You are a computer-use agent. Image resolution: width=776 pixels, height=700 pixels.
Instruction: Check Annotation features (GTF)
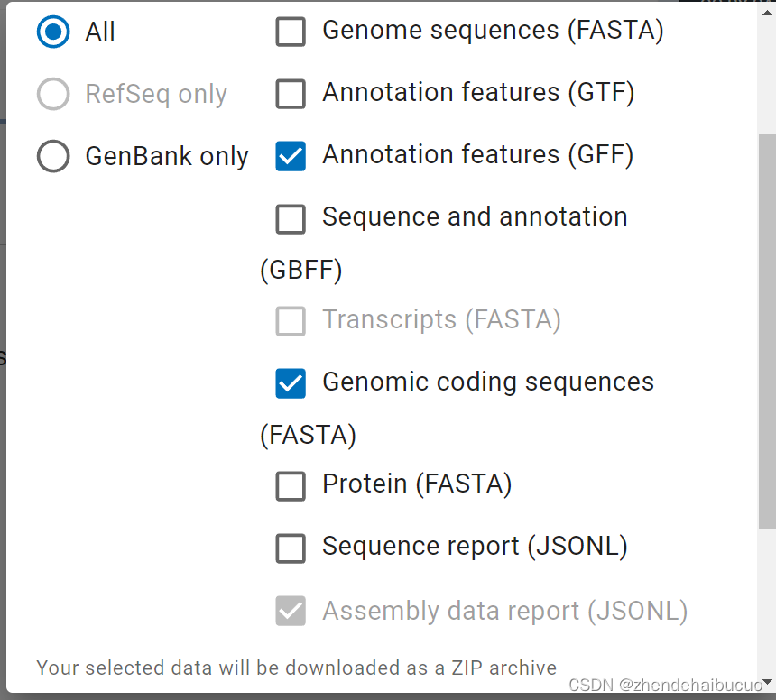pyautogui.click(x=291, y=94)
